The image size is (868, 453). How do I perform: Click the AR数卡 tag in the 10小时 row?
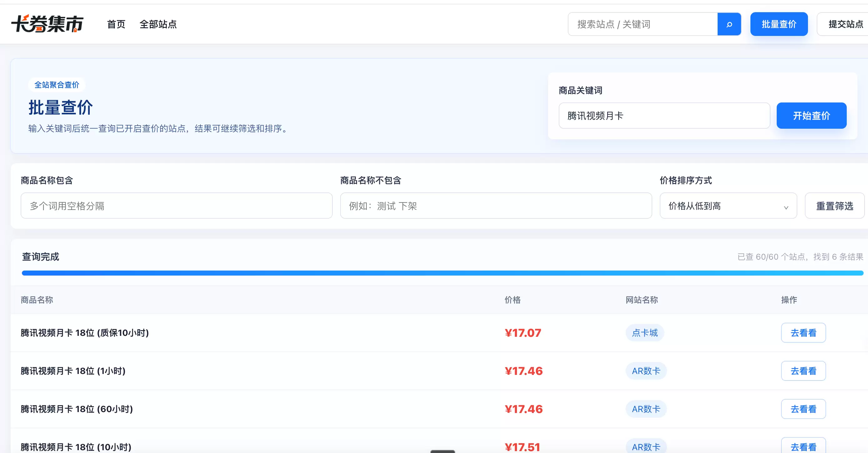click(646, 446)
